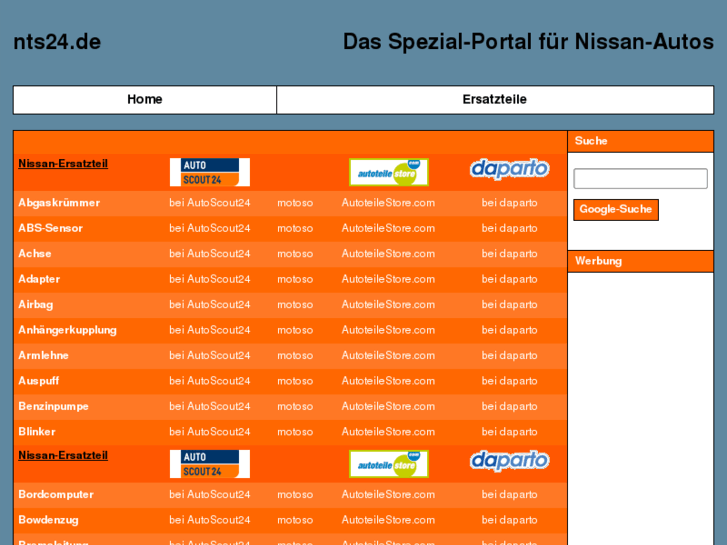Click the lower autoteilestore logo above Bordcomputer
This screenshot has height=545, width=727.
389,464
